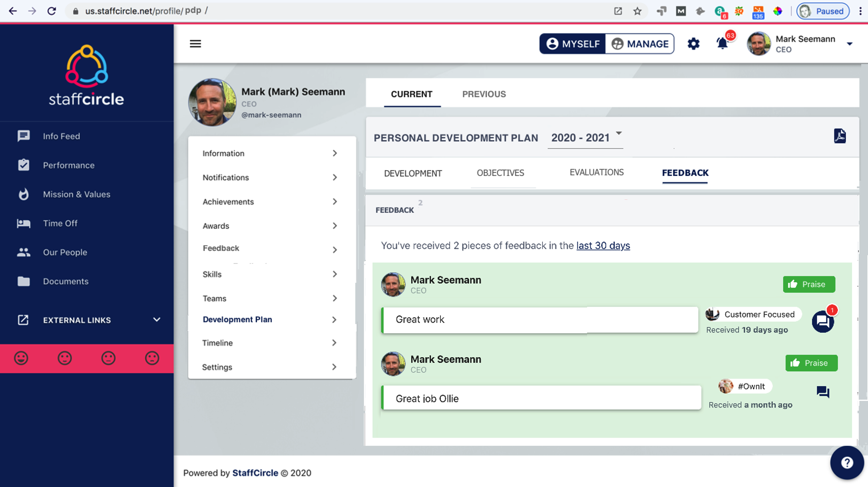Click the Great work feedback message
868x487 pixels.
coord(540,320)
